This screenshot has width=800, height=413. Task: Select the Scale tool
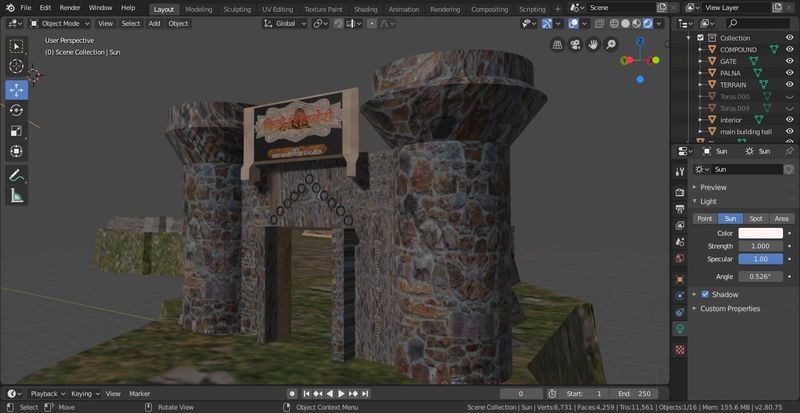pos(16,130)
